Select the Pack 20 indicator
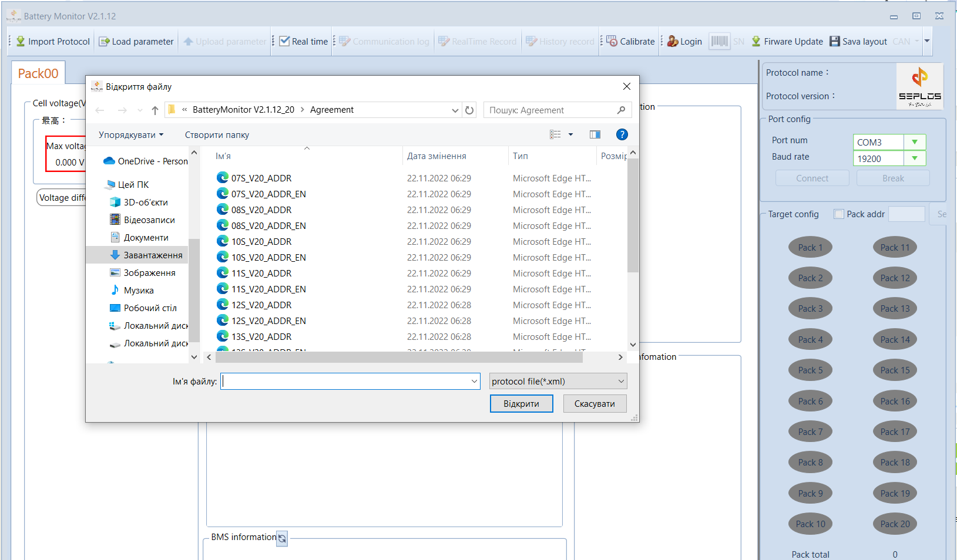The image size is (957, 560). tap(895, 524)
